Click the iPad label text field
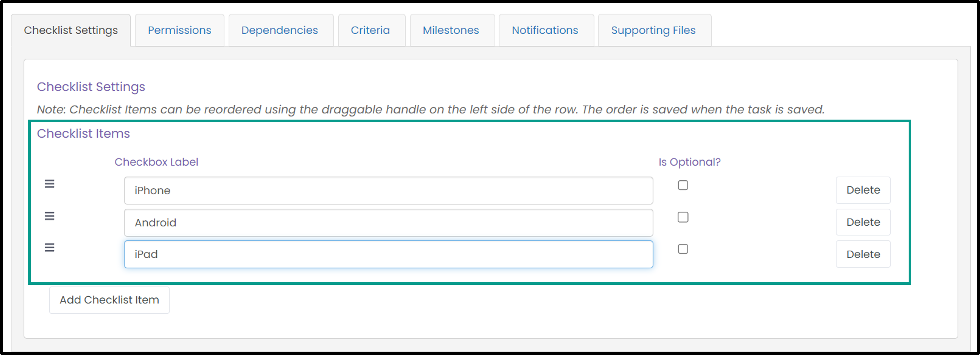 pos(388,254)
